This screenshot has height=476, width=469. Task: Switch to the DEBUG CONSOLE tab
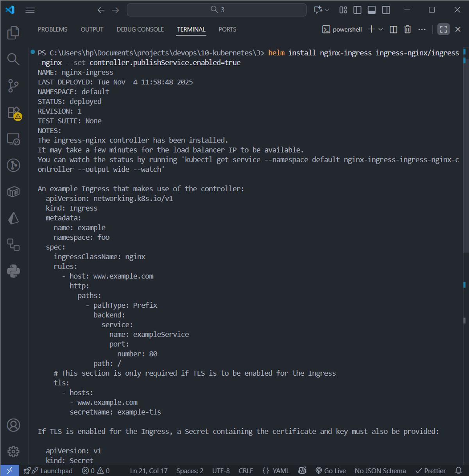coord(140,29)
